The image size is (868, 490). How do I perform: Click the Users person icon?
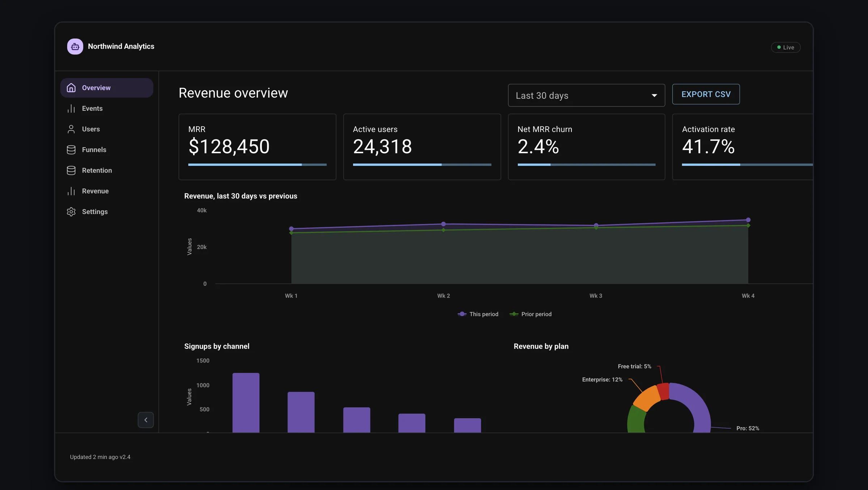click(x=71, y=129)
